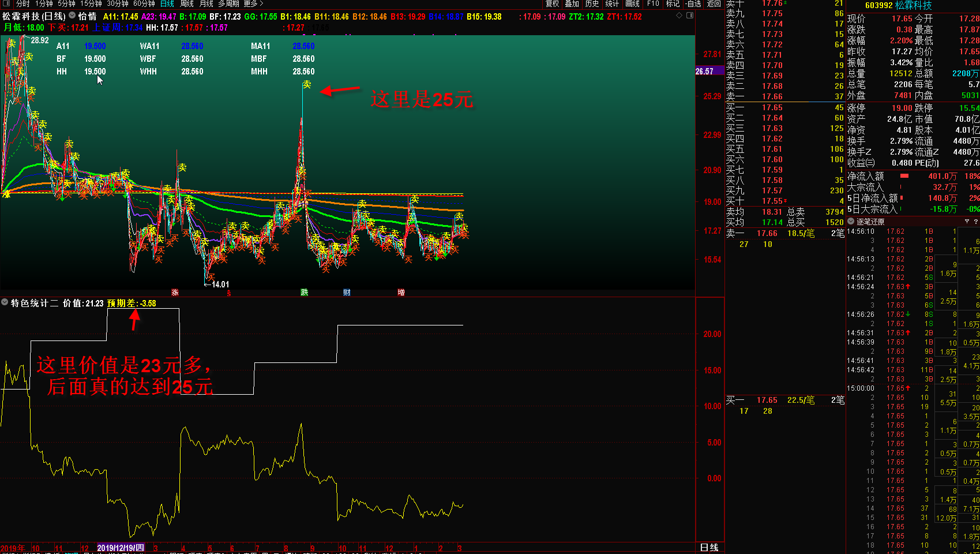Click the 返回 back button
The height and width of the screenshot is (554, 980).
[x=714, y=3]
